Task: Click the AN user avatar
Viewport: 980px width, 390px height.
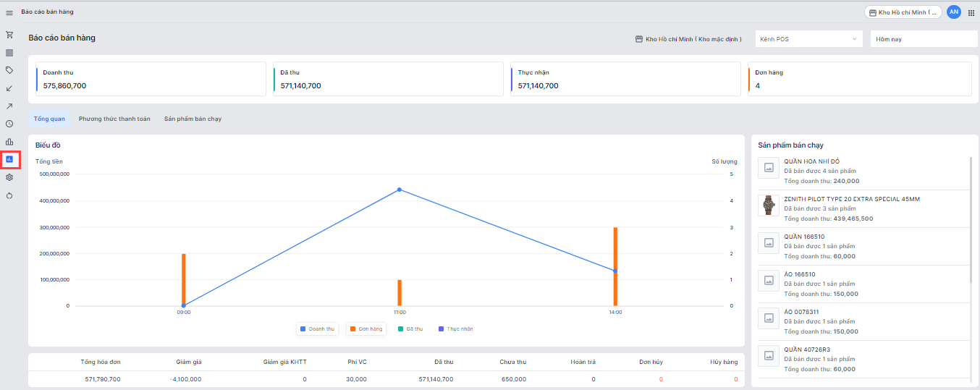Action: 953,12
